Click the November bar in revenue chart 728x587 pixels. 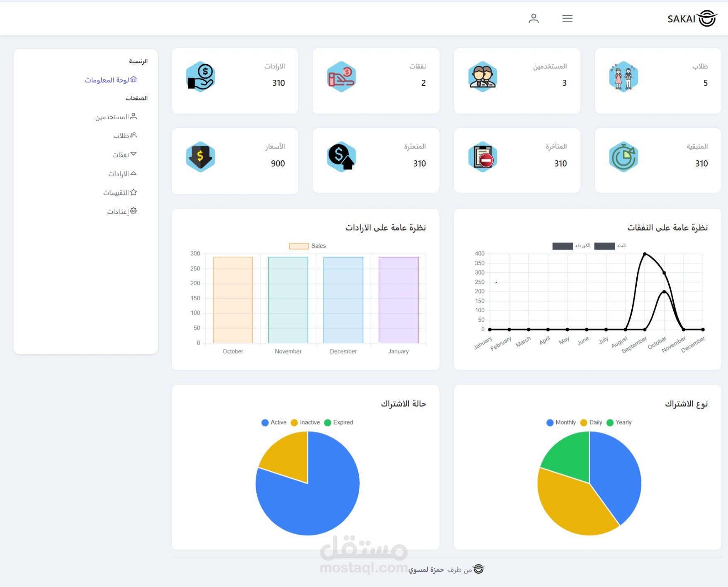(288, 300)
